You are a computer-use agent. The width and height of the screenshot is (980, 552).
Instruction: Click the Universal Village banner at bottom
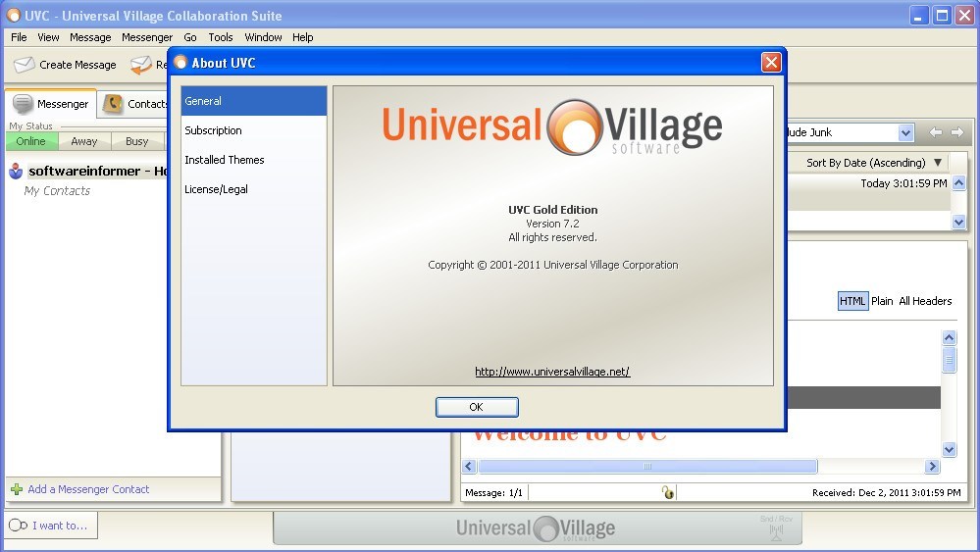[537, 528]
